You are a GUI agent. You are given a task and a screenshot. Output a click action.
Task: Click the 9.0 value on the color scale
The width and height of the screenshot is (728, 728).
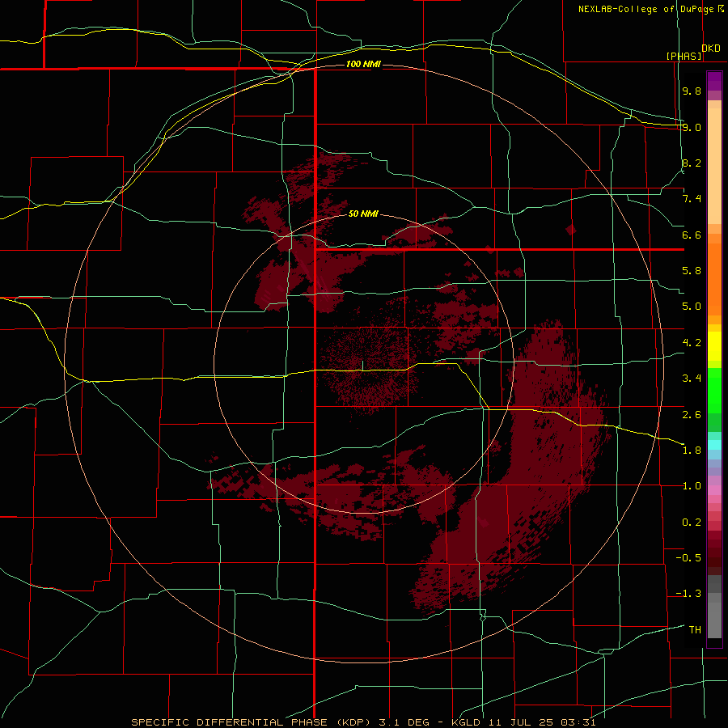click(692, 127)
